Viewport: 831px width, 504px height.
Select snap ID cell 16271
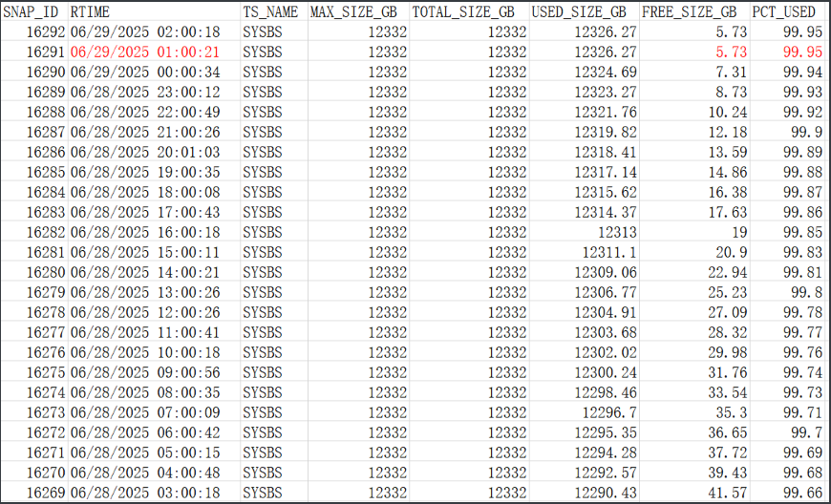45,453
